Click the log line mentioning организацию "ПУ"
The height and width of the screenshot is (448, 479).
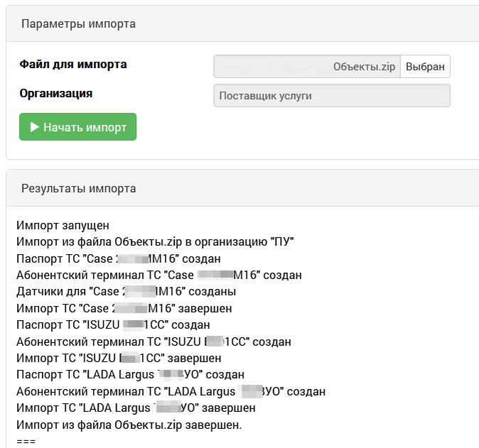pos(155,241)
